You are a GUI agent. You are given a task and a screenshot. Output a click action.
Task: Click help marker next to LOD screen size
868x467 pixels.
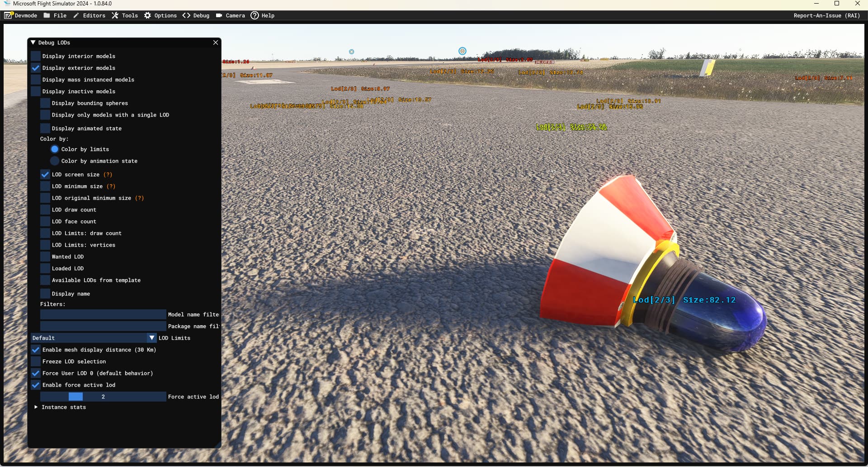pyautogui.click(x=108, y=174)
